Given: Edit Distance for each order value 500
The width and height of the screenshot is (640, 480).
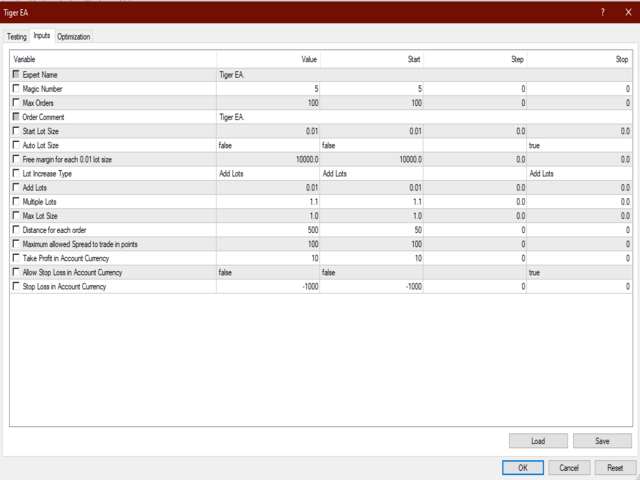Looking at the screenshot, I should 268,230.
